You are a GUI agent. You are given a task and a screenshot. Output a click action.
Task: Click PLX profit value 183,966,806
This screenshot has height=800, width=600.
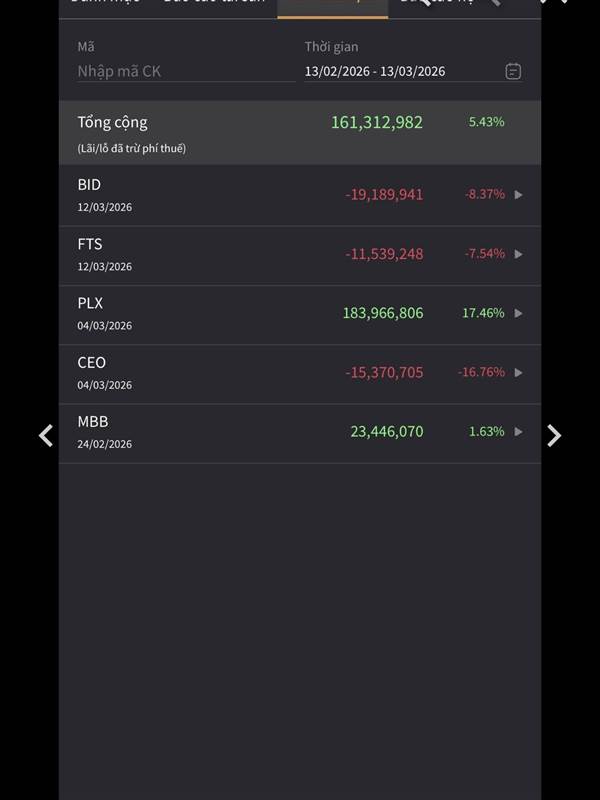[383, 313]
